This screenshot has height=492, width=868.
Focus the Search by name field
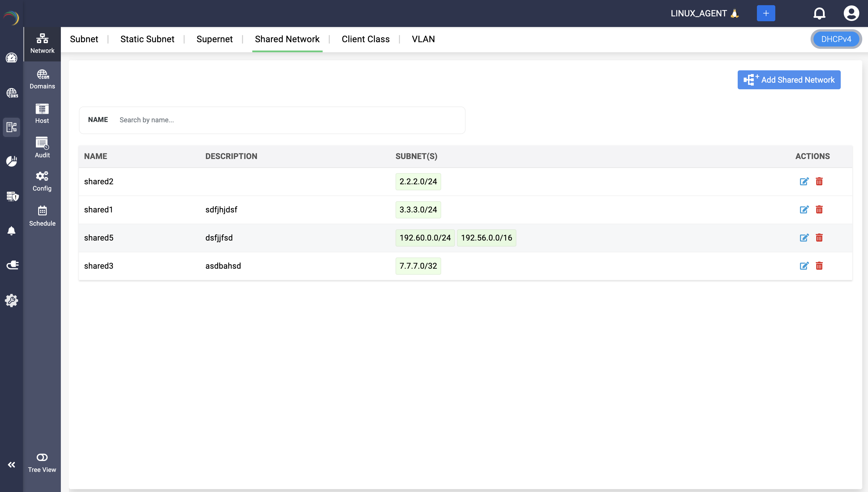pos(287,120)
